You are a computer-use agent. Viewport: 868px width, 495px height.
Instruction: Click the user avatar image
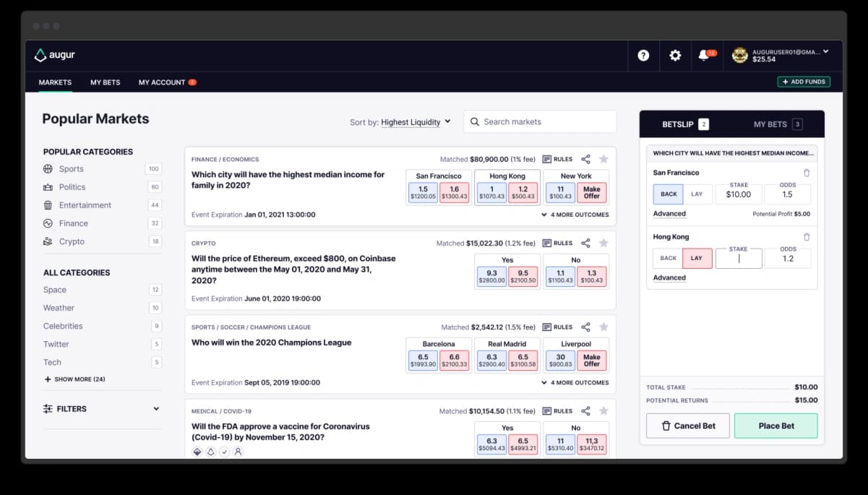click(x=739, y=56)
